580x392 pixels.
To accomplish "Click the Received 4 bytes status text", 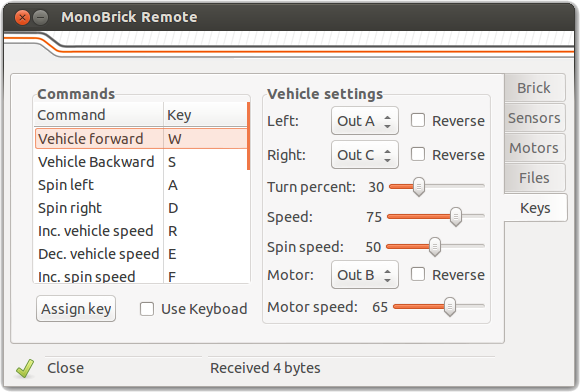I will (265, 368).
